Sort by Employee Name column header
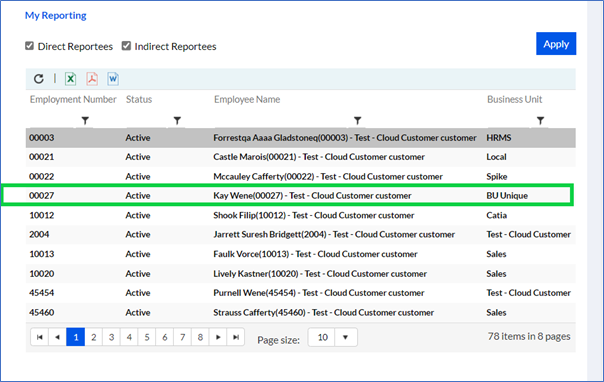Viewport: 604px width, 382px height. (x=247, y=99)
